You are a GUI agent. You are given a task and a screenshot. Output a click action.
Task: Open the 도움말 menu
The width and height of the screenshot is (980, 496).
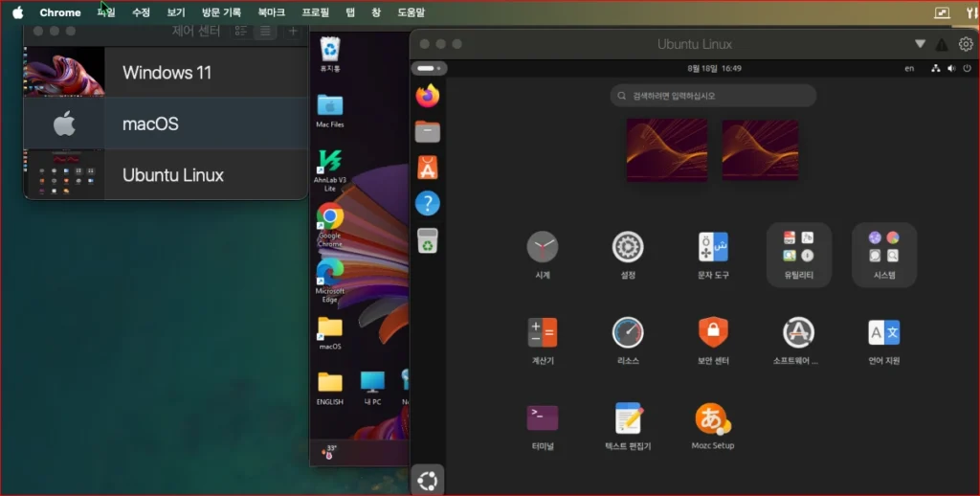[x=411, y=12]
